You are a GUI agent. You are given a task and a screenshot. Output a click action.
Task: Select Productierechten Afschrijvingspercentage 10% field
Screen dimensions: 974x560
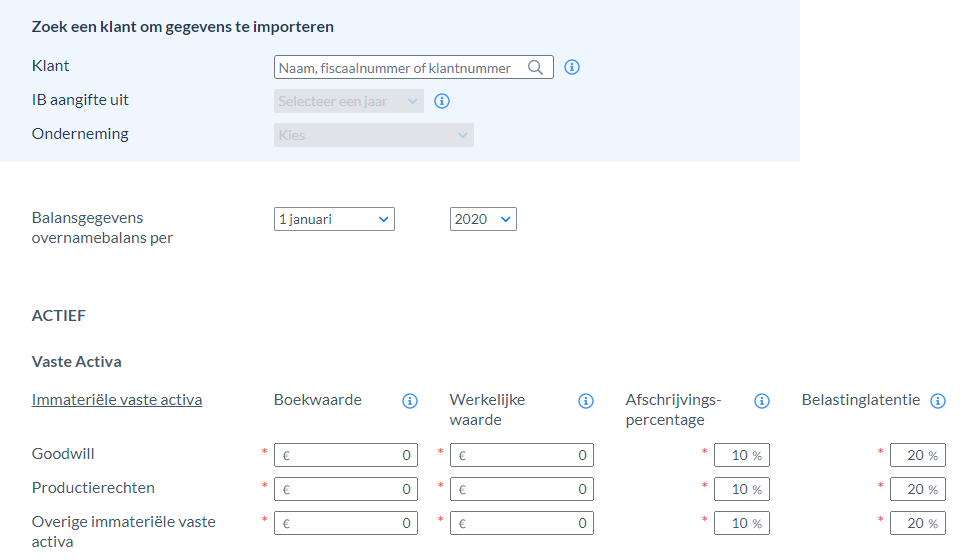742,489
